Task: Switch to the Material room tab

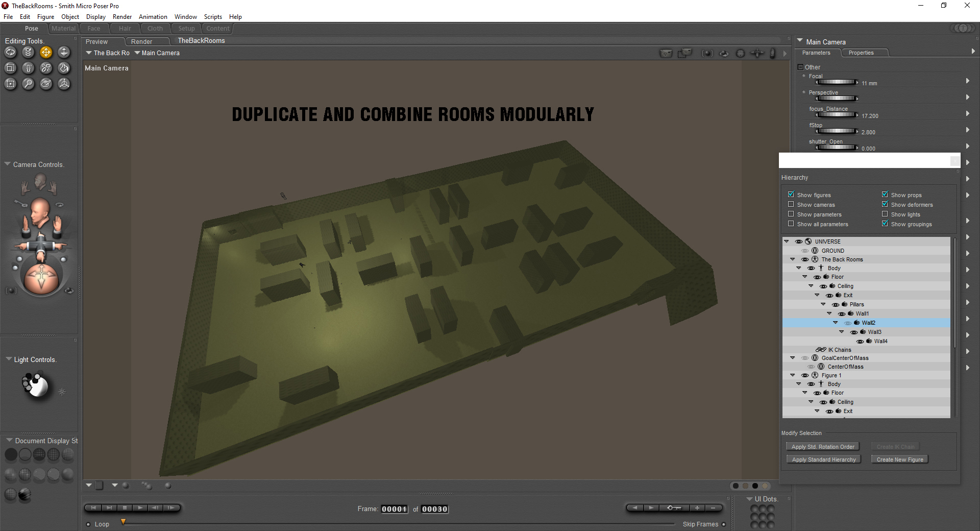Action: 63,29
